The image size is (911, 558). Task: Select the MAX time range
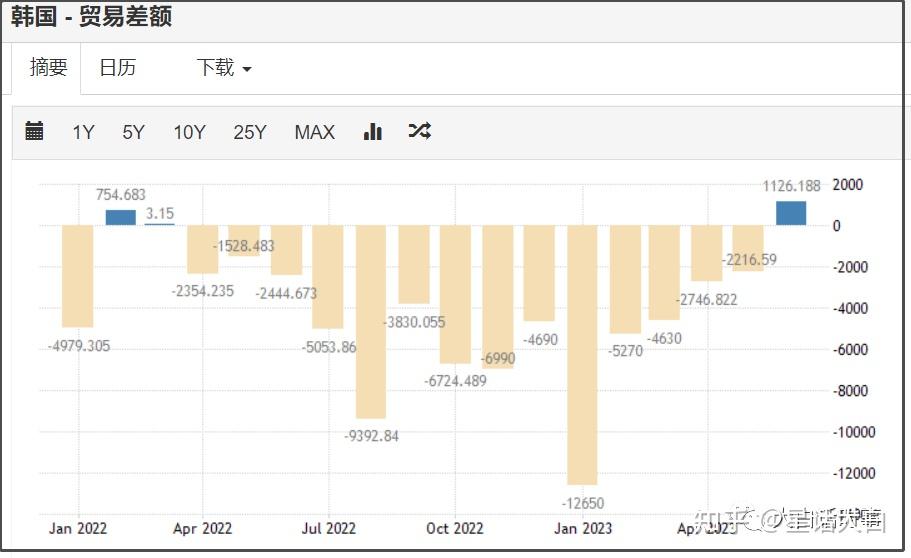[314, 133]
